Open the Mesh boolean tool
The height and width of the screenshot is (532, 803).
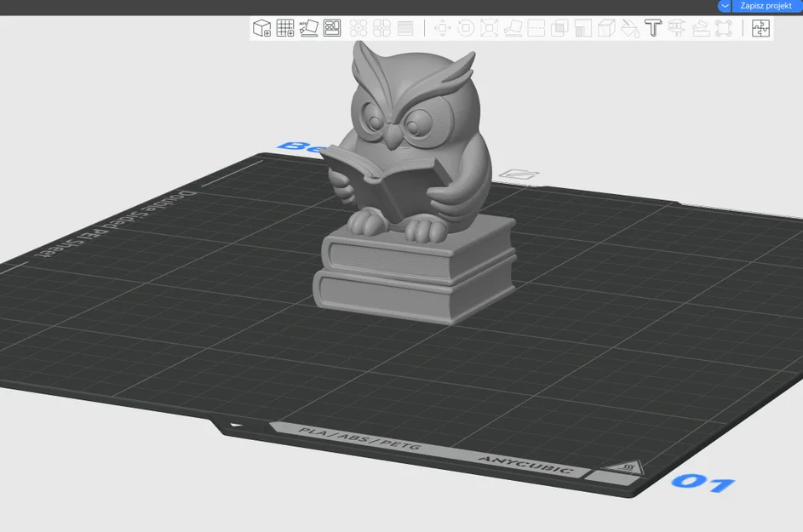559,28
